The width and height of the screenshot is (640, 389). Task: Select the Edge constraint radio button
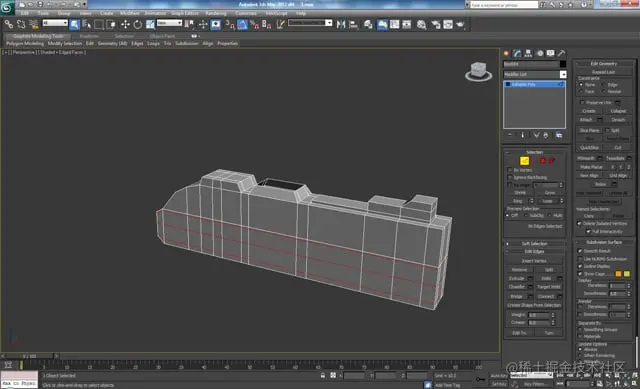[x=604, y=84]
